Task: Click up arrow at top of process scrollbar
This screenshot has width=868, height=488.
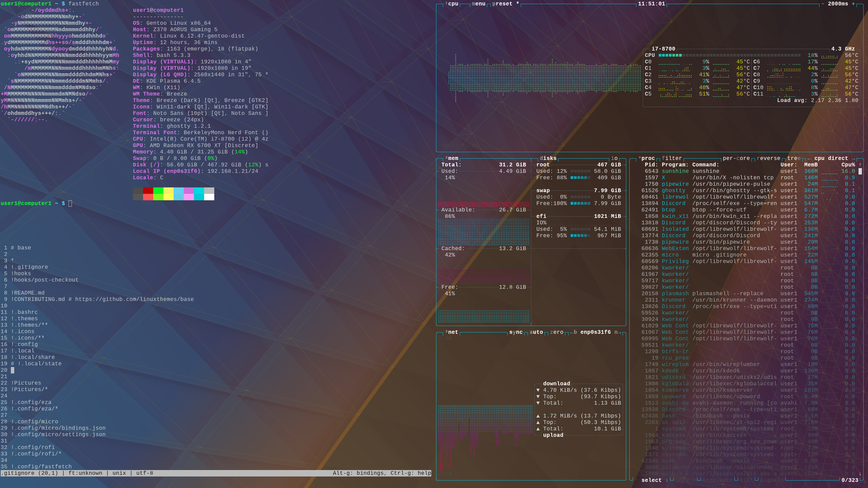Action: tap(860, 165)
